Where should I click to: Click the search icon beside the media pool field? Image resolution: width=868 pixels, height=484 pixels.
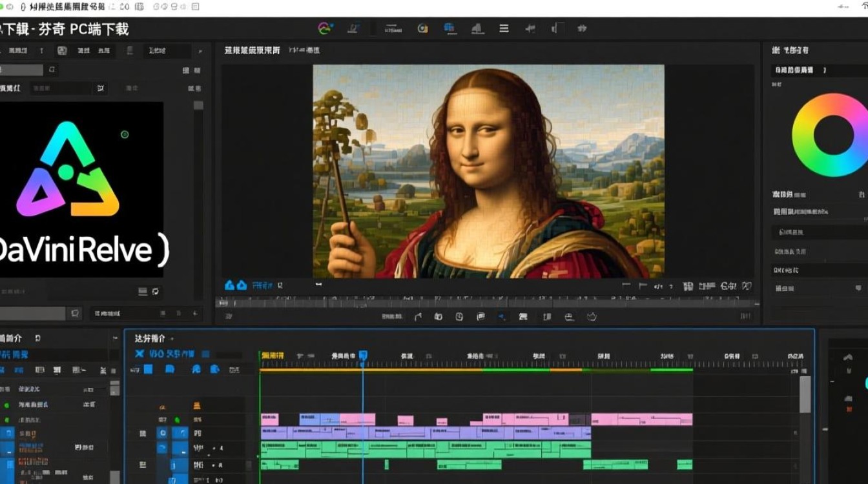pyautogui.click(x=52, y=70)
